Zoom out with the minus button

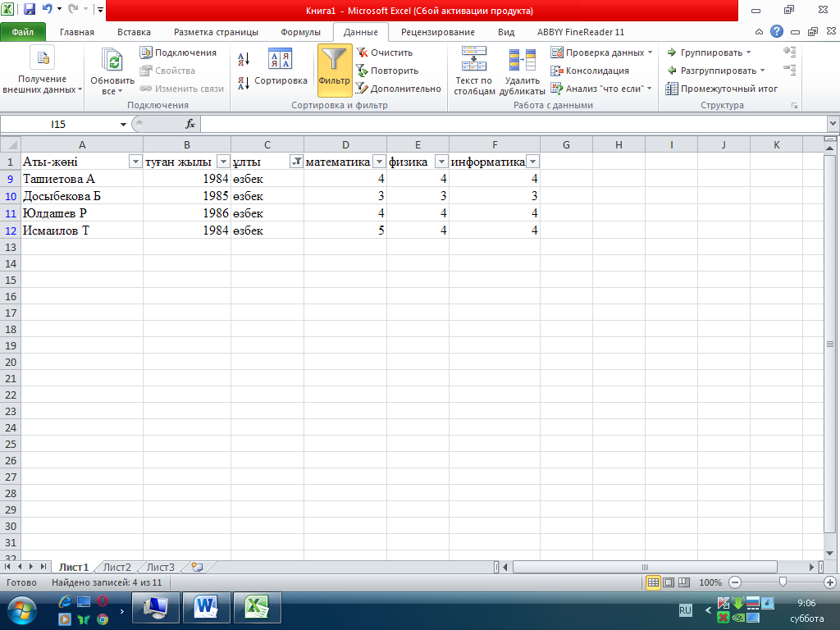pos(736,582)
